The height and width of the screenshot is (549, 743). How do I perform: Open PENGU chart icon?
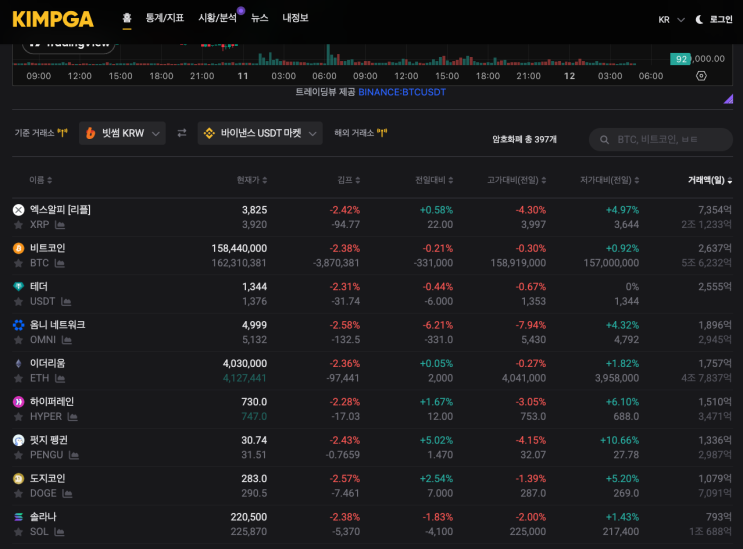(73, 455)
